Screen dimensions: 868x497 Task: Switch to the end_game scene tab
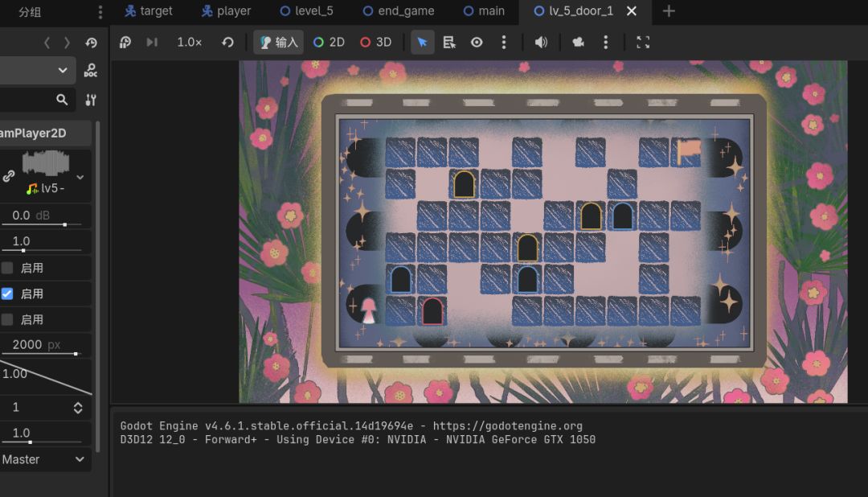(x=399, y=11)
